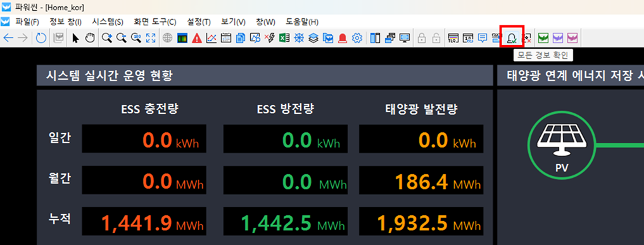Reset zoom with the 100 magnifier icon
644x245 pixels.
coord(136,38)
